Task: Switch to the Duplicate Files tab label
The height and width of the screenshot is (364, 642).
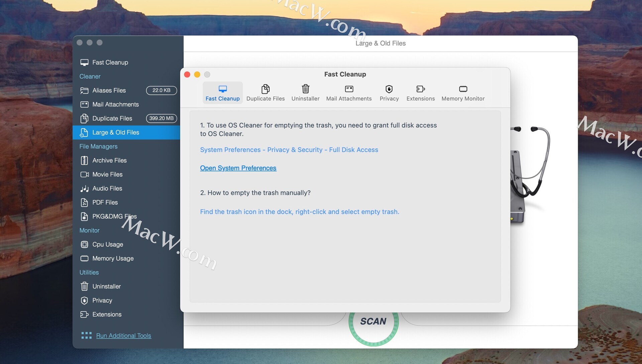Action: pos(265,99)
